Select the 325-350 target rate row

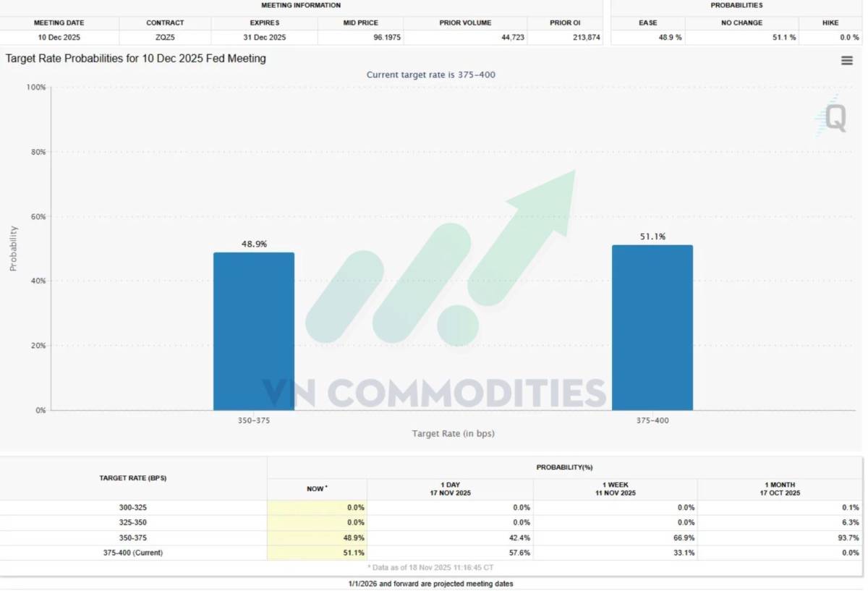[x=431, y=523]
